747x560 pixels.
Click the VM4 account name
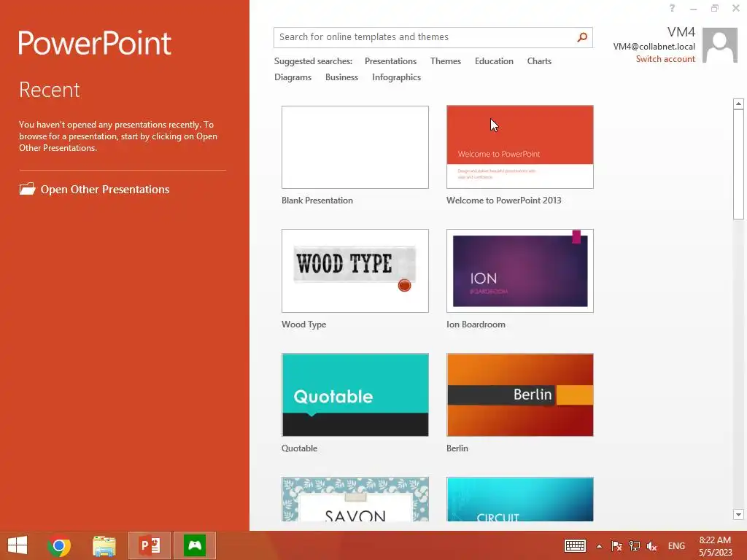pyautogui.click(x=681, y=32)
